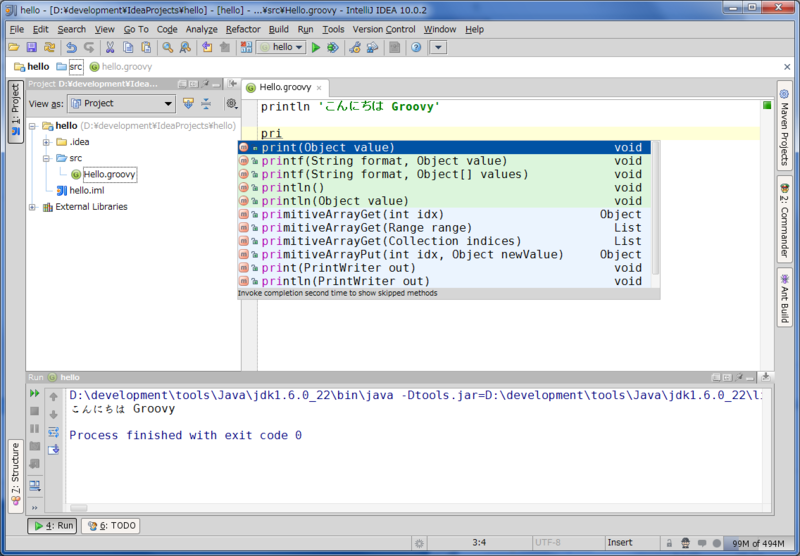Click the Save All toolbar icon
800x556 pixels.
(32, 47)
